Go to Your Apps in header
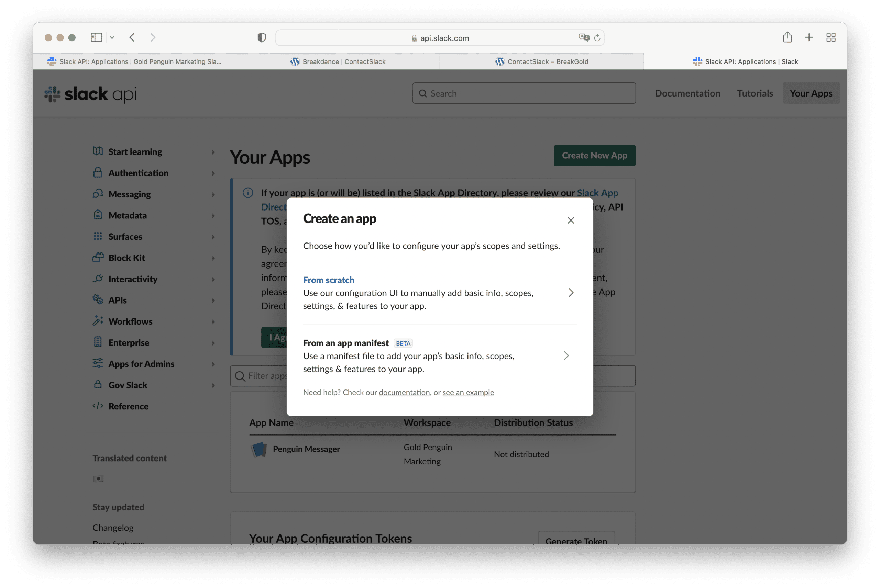 click(x=811, y=93)
